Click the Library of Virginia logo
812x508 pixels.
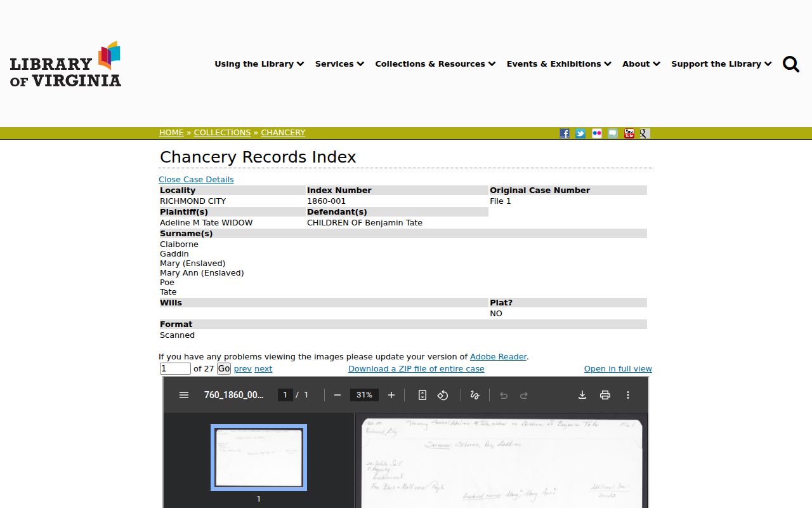(x=65, y=64)
